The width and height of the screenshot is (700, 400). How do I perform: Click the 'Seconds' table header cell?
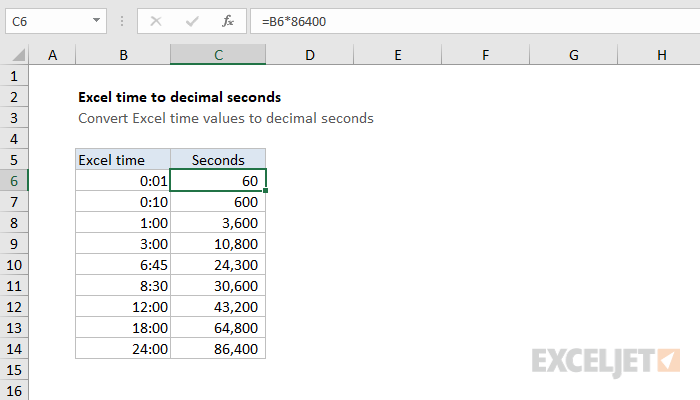218,160
